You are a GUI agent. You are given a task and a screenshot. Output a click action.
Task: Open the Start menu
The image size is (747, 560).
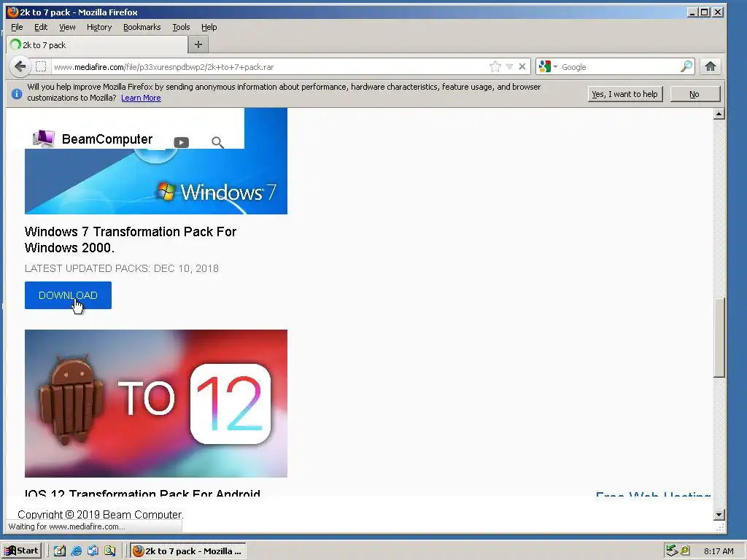tap(22, 551)
